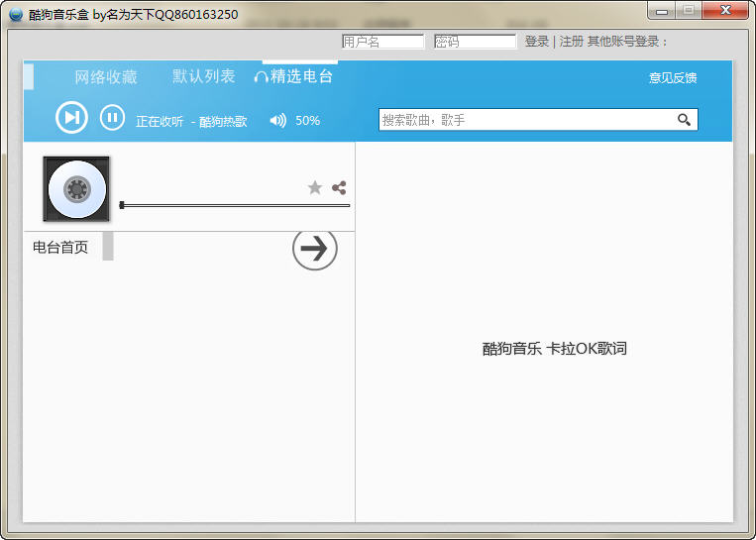
Task: Maximize the 酷狗音乐盒 window
Action: [x=689, y=11]
